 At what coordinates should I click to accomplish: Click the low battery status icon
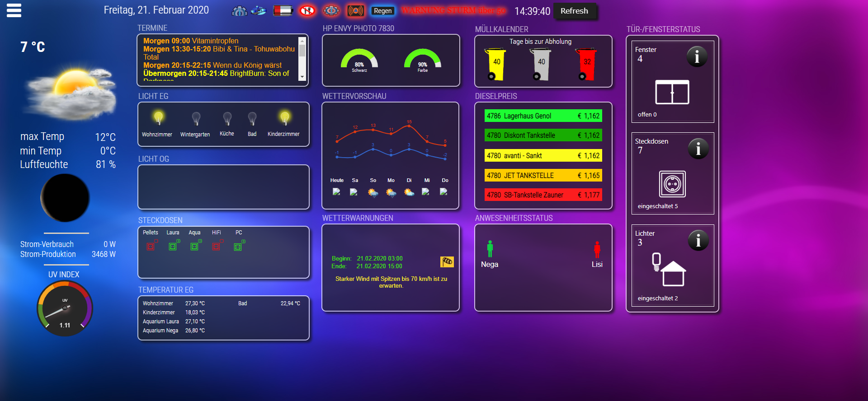click(x=283, y=10)
